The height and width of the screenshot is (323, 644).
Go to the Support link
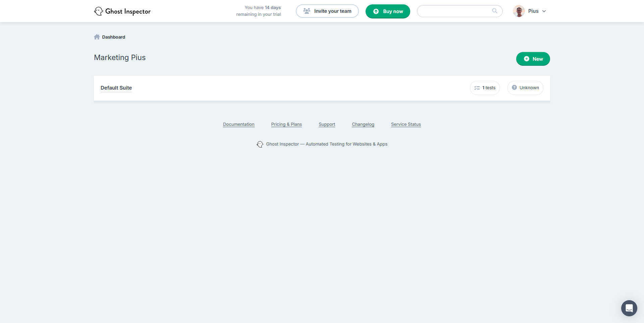pyautogui.click(x=327, y=124)
